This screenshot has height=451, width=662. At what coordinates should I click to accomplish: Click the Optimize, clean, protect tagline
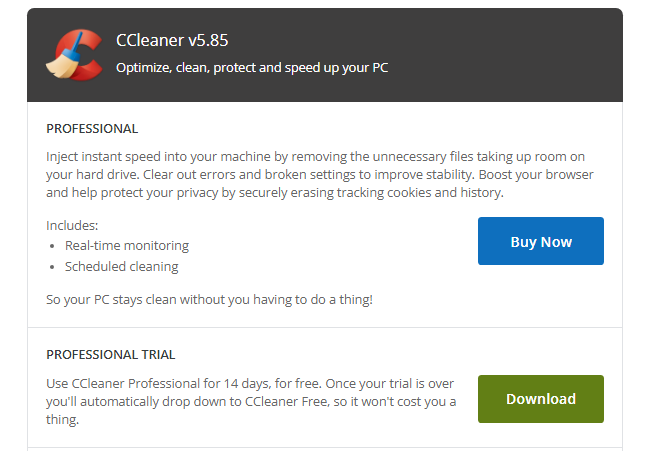252,69
